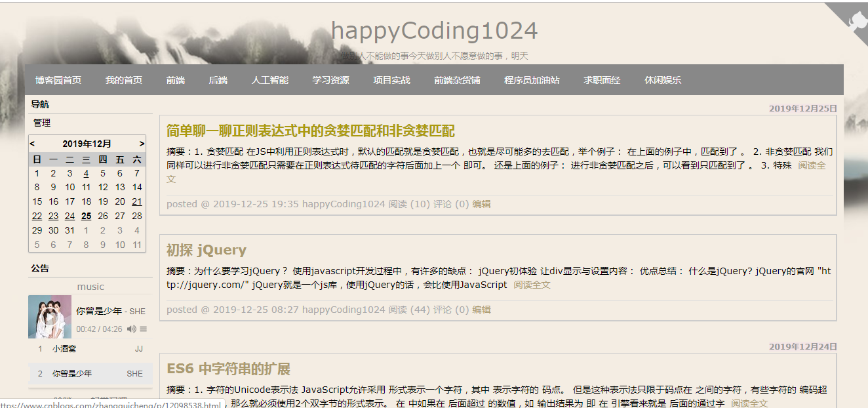This screenshot has height=408, width=868.
Task: Open the 项目实战 navigation item
Action: click(x=392, y=80)
